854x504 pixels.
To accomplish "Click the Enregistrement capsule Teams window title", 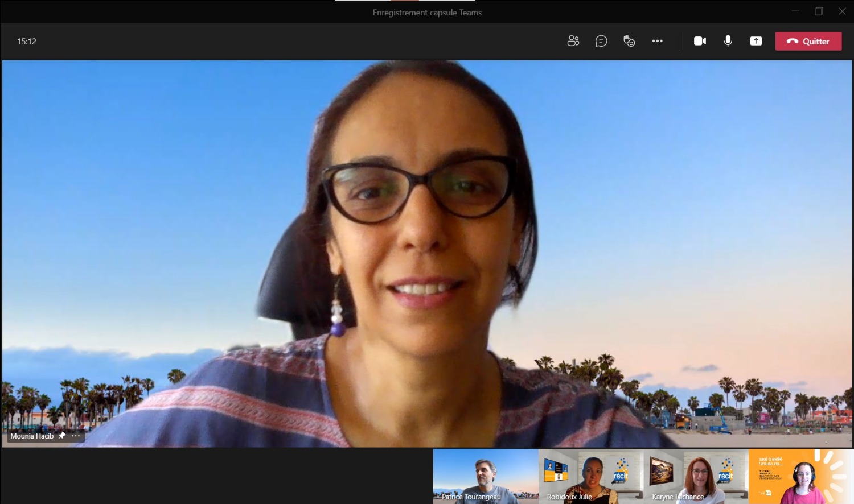I will (x=427, y=13).
